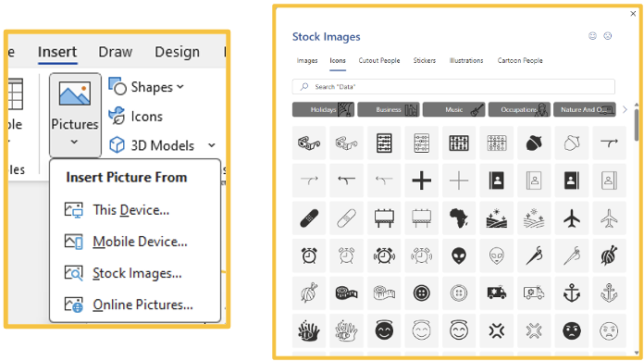Click the Search "Data" input field

pyautogui.click(x=453, y=87)
